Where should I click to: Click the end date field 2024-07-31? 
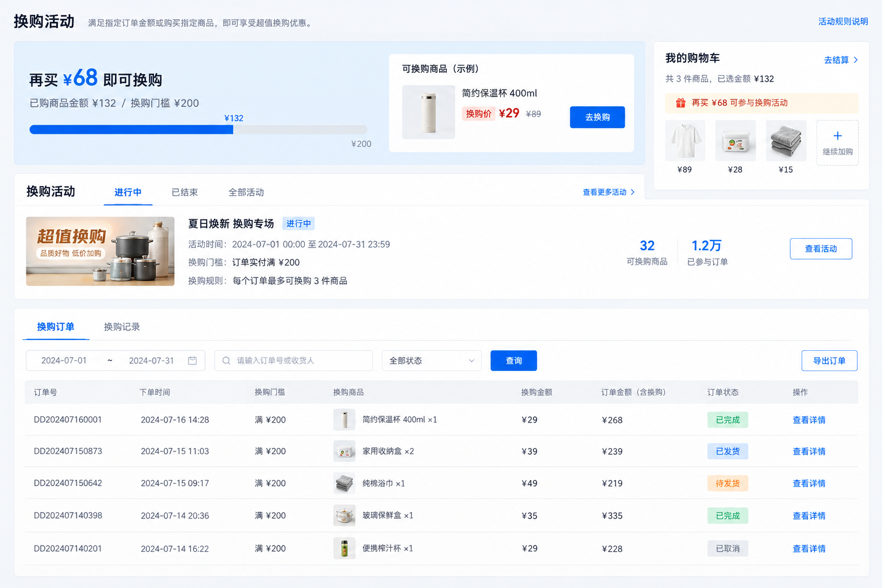point(152,361)
